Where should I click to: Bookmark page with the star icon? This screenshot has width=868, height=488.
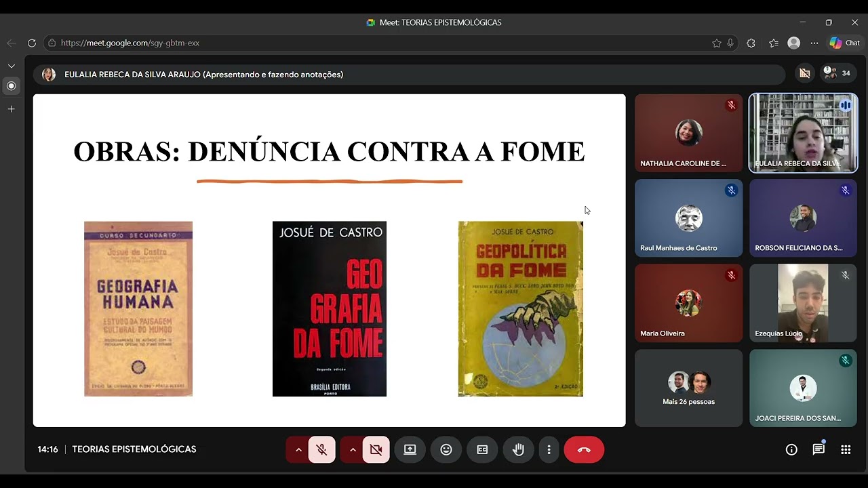(x=717, y=43)
